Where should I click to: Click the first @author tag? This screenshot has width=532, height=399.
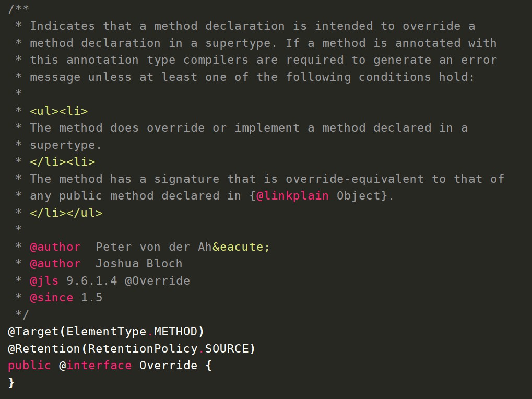[55, 247]
